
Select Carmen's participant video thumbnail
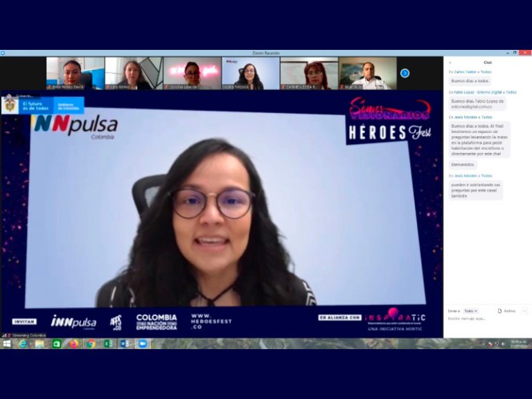tap(309, 73)
